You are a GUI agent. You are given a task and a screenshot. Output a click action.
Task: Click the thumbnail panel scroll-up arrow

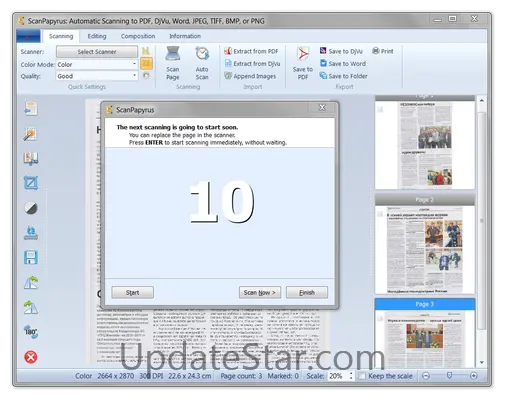482,100
